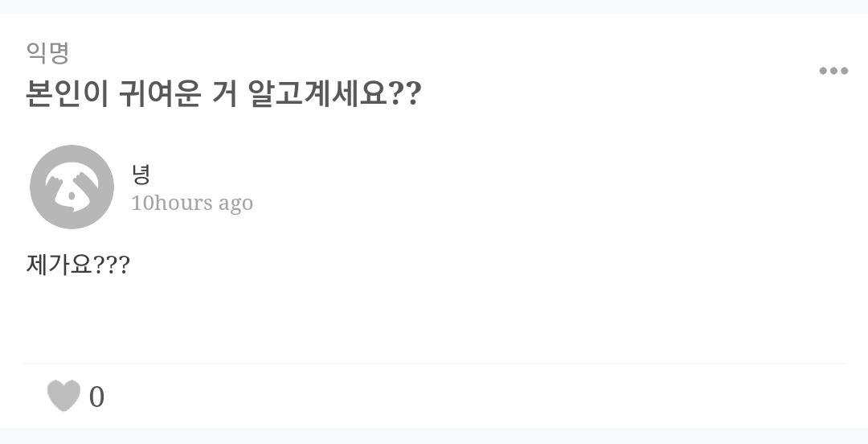Select the question 본인이 귀여운 거 알고계세요??

tap(223, 94)
